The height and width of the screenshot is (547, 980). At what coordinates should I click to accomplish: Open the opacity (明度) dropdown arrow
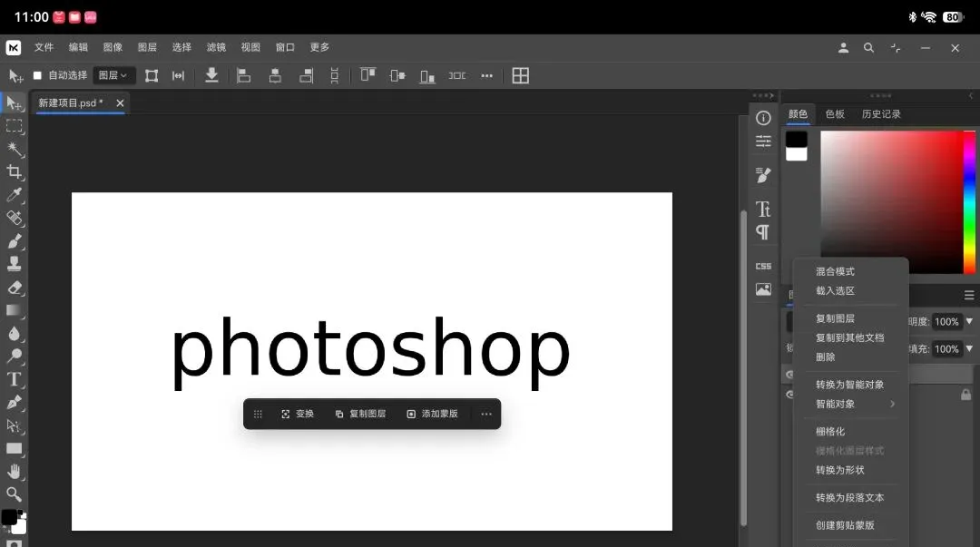969,321
